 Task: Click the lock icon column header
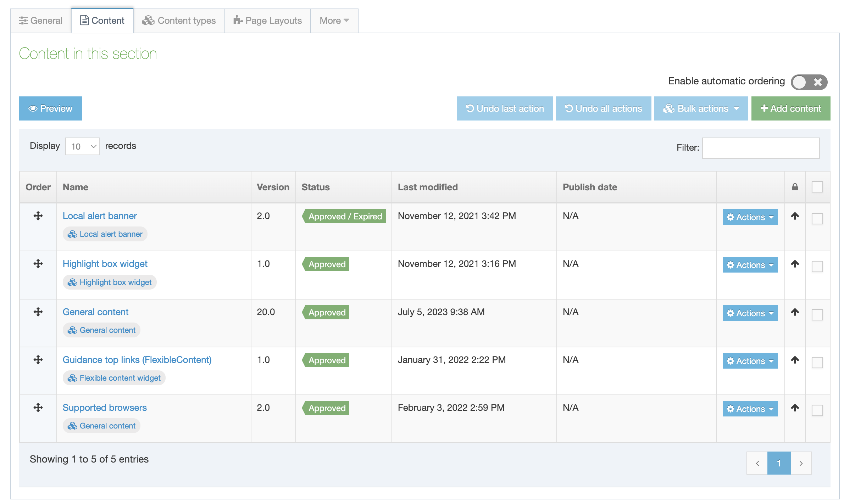(795, 187)
